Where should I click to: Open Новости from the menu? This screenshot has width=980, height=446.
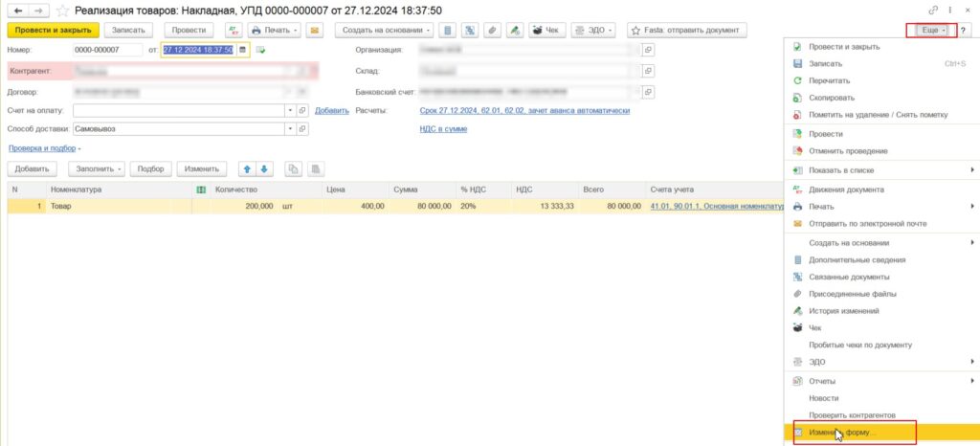click(x=881, y=398)
